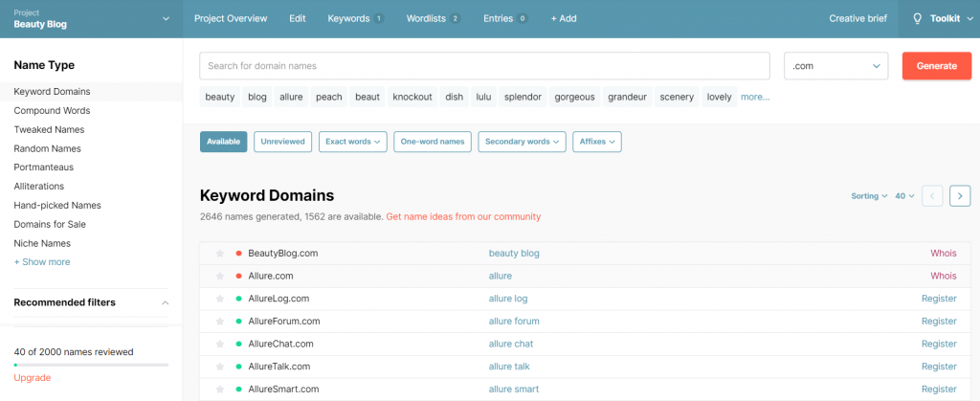Enable the One-word names filter
The width and height of the screenshot is (980, 401).
pyautogui.click(x=432, y=142)
